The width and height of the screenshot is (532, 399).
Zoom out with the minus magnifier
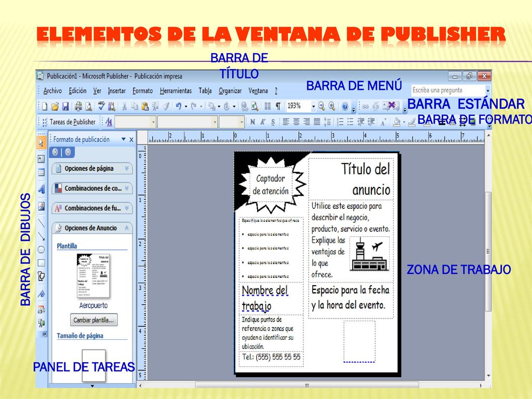(321, 106)
